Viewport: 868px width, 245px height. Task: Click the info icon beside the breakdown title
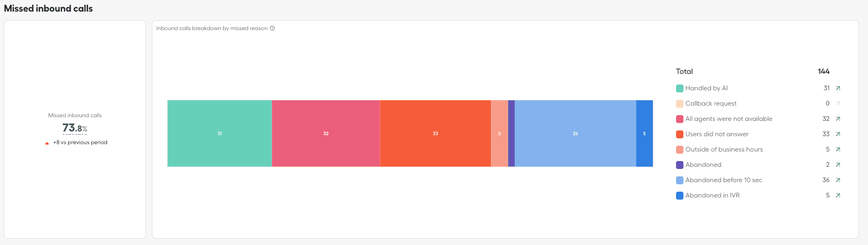(273, 29)
